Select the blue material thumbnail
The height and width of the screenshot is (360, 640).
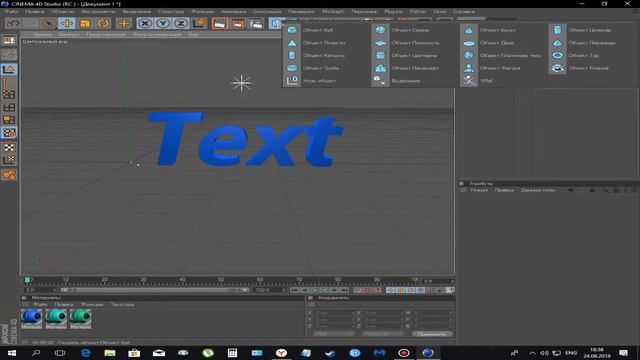(x=31, y=319)
